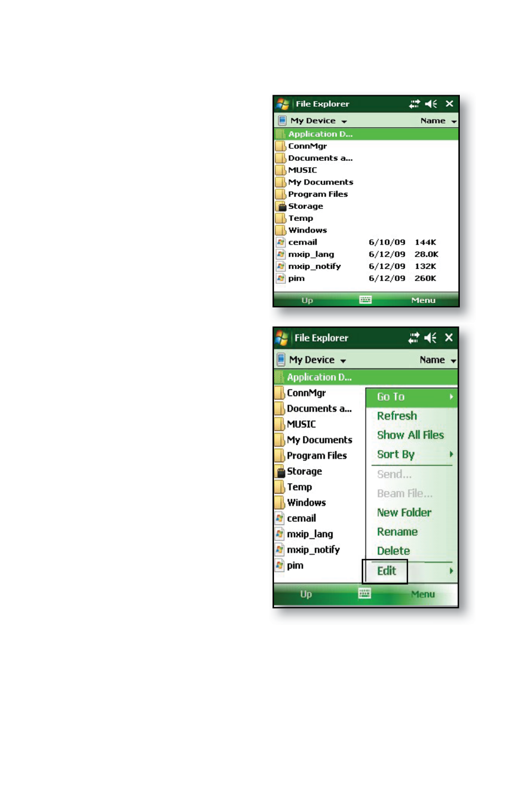The width and height of the screenshot is (526, 812).
Task: Click cemail file icon in upper window
Action: [x=281, y=242]
